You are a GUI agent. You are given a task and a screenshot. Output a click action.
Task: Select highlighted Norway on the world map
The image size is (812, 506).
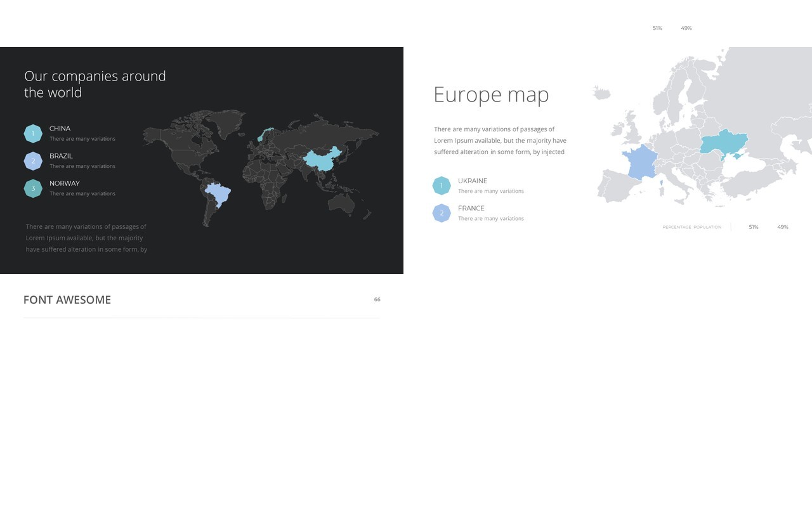[265, 134]
